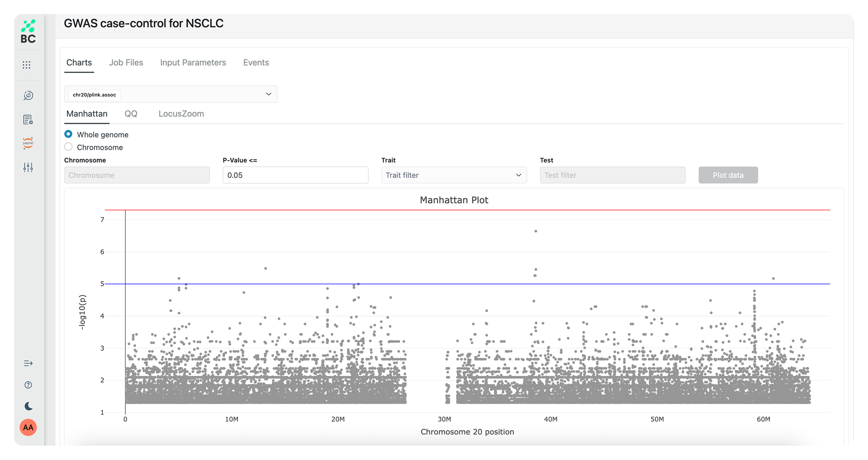Screen dimensions: 868x460
Task: Select the Whole genome radio button
Action: coord(68,134)
